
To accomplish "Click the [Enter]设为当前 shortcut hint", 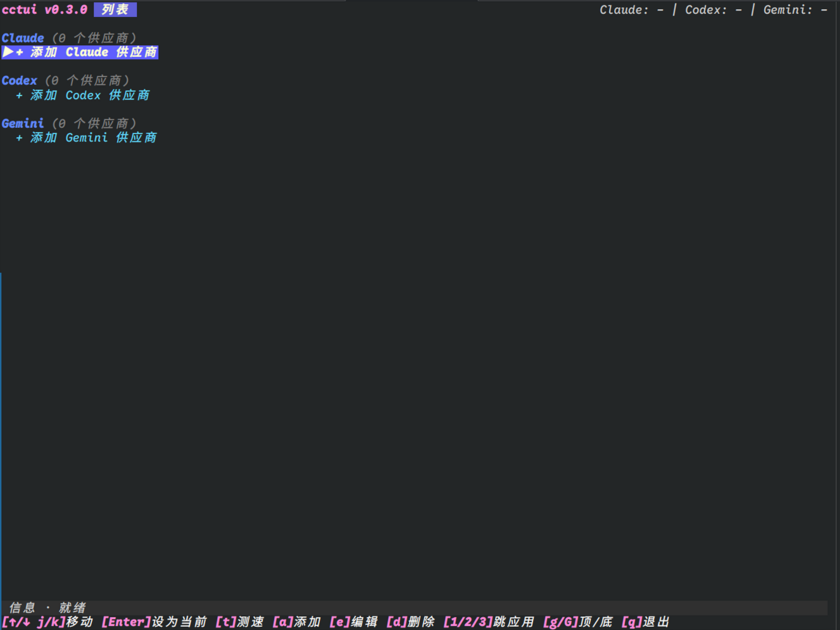I will (x=154, y=622).
